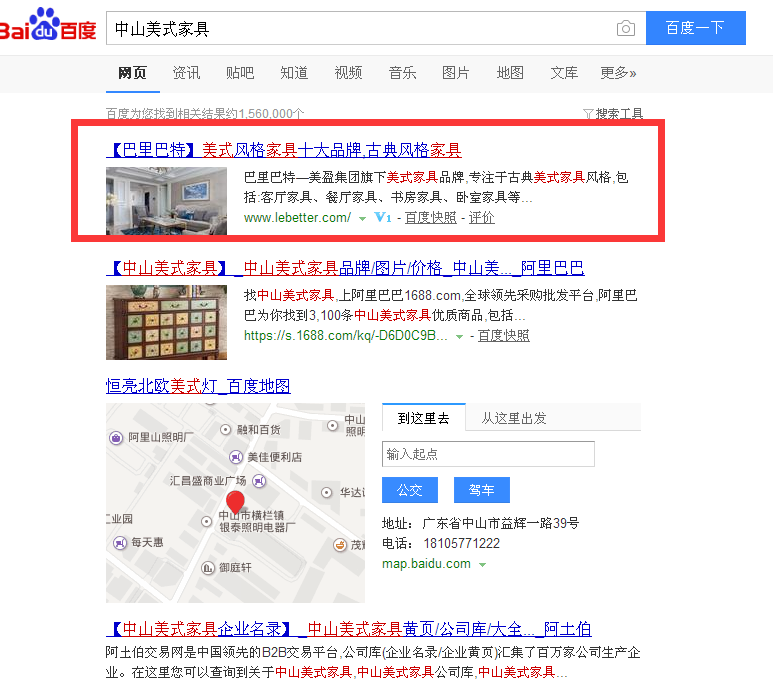Switch to 视频 tab
The height and width of the screenshot is (682, 773).
(x=348, y=73)
